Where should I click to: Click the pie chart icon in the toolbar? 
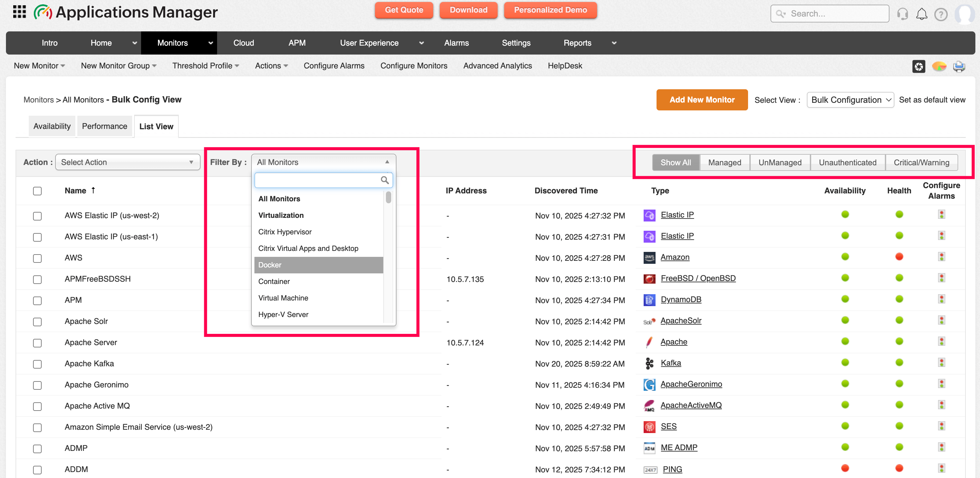tap(939, 66)
